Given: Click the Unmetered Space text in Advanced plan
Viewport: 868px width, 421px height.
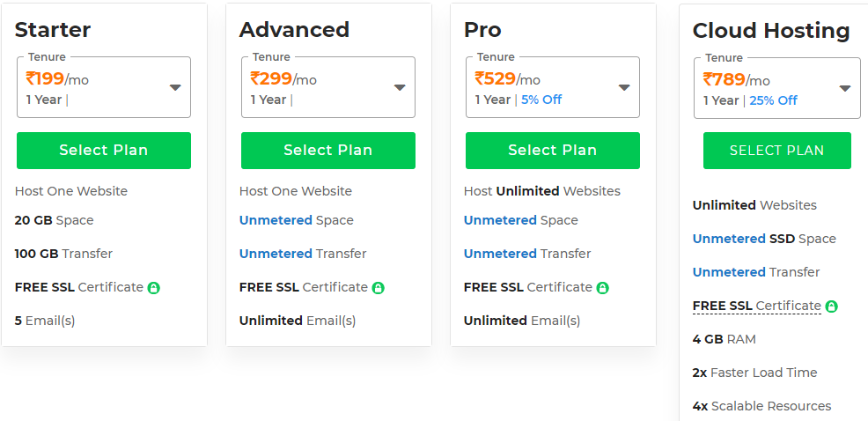Looking at the screenshot, I should 296,220.
